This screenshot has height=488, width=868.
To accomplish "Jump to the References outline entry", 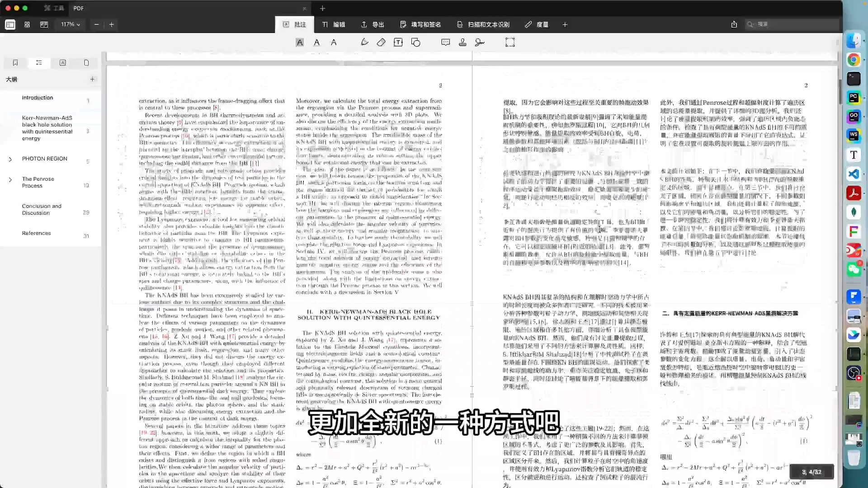I will coord(36,233).
